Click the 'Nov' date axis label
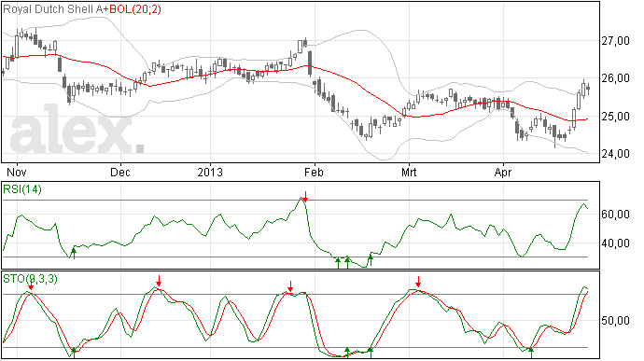The width and height of the screenshot is (644, 361). coord(17,172)
